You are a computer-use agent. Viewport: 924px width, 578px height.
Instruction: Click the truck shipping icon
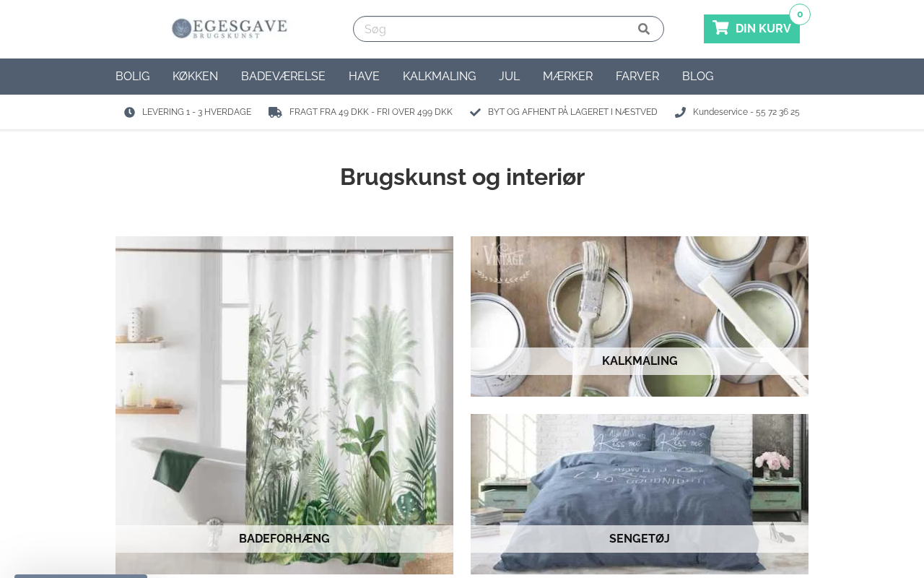(275, 112)
